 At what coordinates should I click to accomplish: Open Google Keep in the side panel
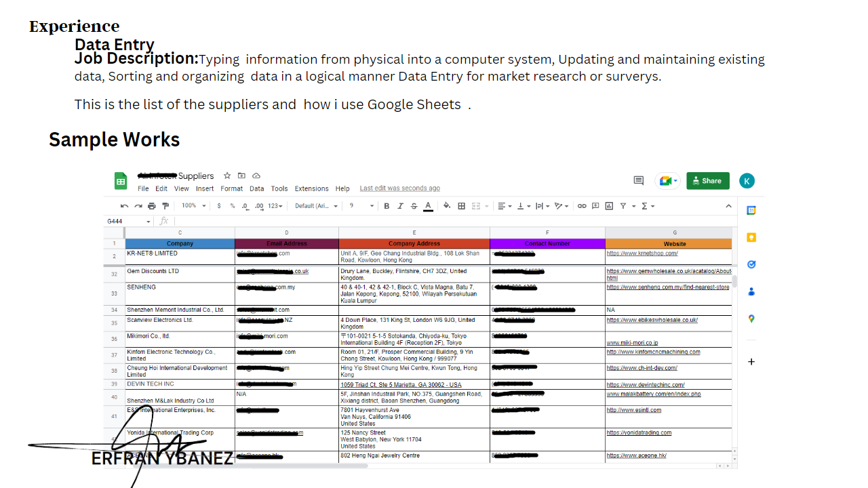(751, 237)
